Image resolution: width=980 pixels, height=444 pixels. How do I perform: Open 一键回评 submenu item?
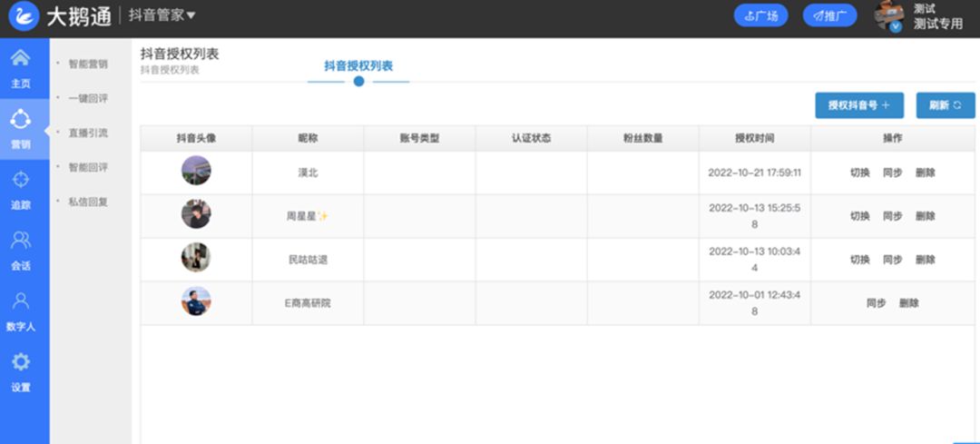(x=87, y=98)
